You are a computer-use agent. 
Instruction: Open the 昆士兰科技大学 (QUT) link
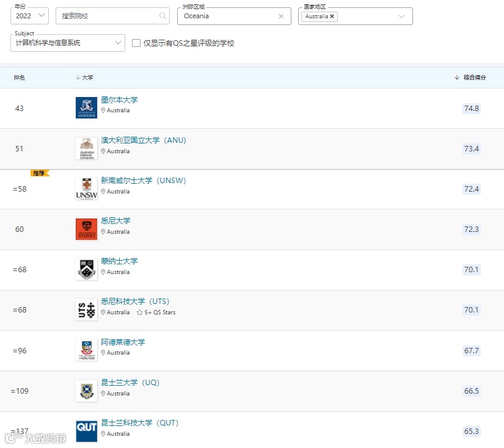click(x=139, y=422)
